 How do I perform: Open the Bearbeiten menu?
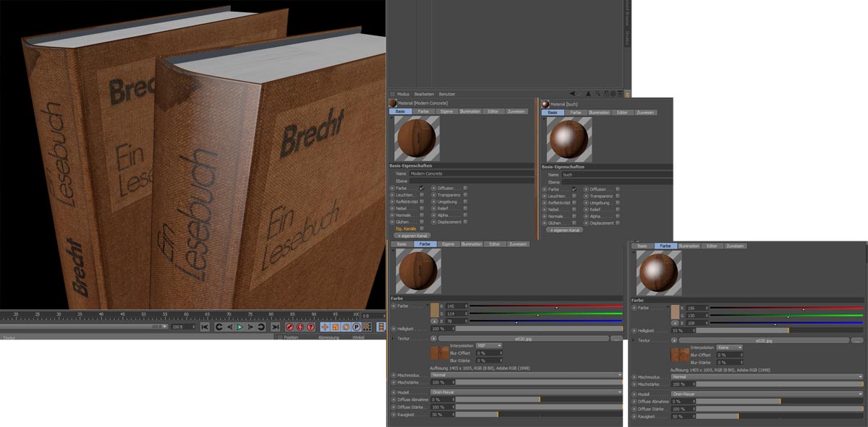click(x=424, y=94)
